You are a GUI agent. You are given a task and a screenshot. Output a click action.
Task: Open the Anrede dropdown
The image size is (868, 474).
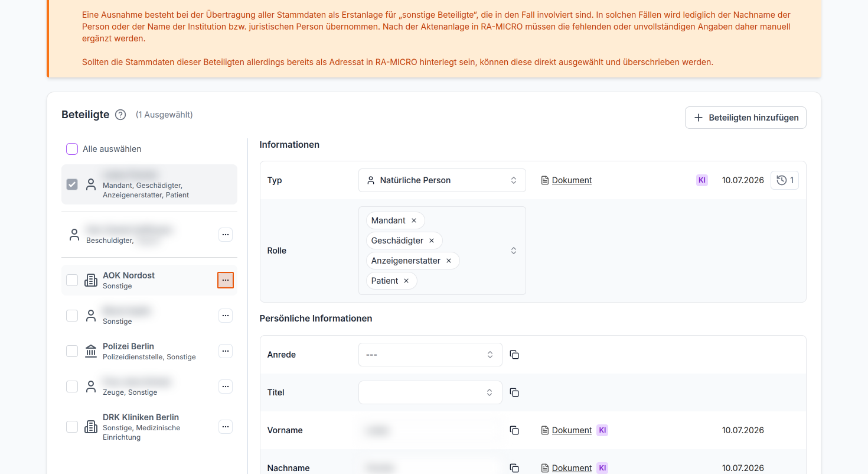tap(430, 355)
